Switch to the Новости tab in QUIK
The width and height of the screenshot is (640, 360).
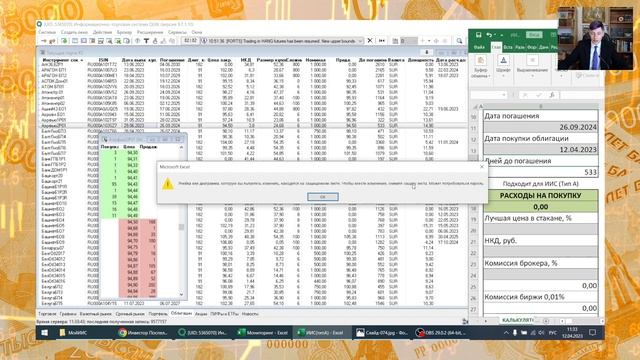[250, 314]
